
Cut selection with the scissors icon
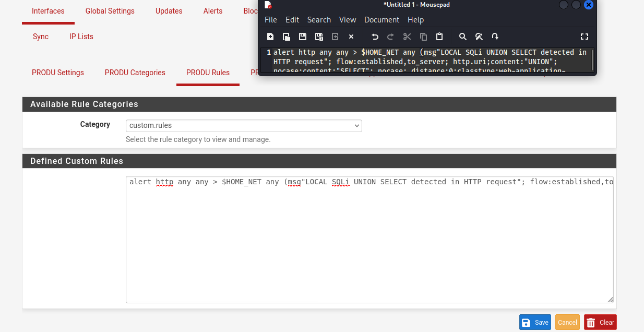click(x=407, y=37)
